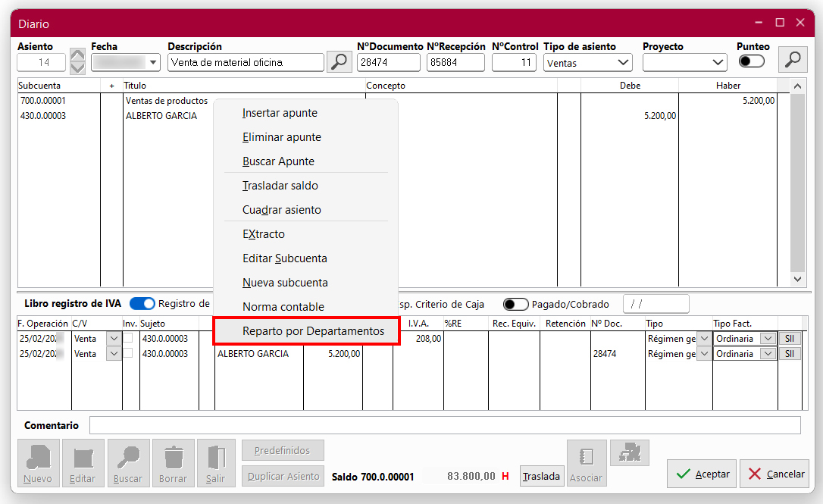Screen dimensions: 823x504
Task: Select Reparto por Departamentos menu entry
Action: click(313, 331)
